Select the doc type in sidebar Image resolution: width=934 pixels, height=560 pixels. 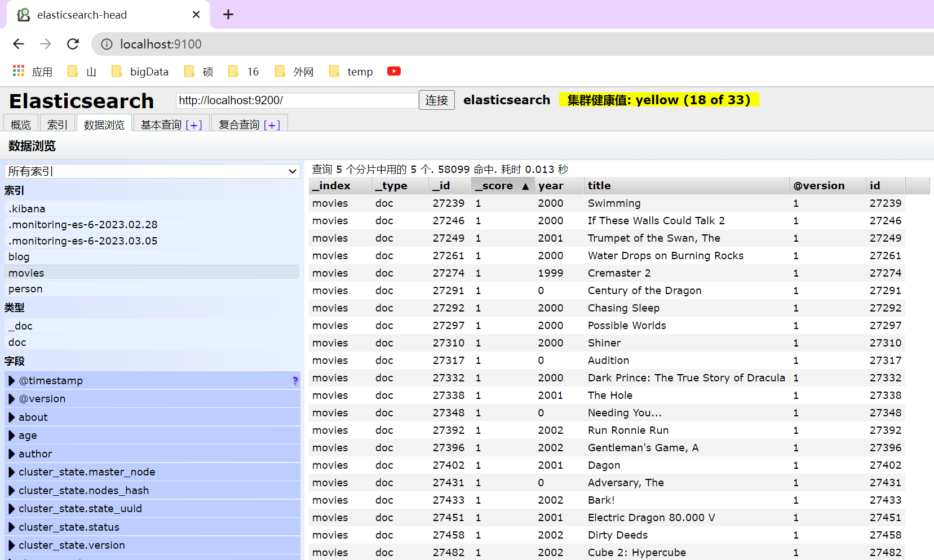pyautogui.click(x=152, y=342)
